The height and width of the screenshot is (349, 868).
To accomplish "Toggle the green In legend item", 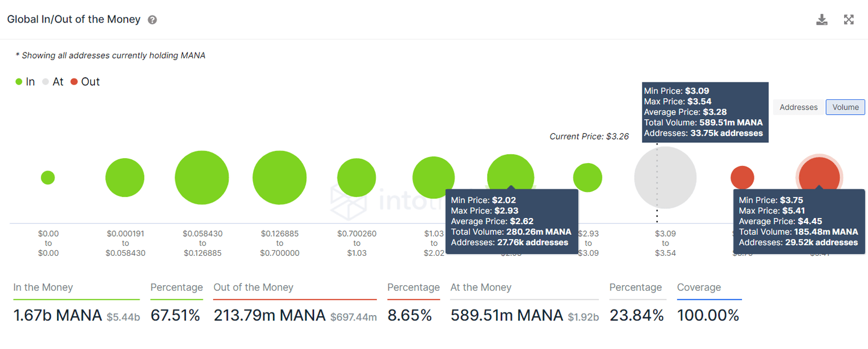I will (25, 82).
